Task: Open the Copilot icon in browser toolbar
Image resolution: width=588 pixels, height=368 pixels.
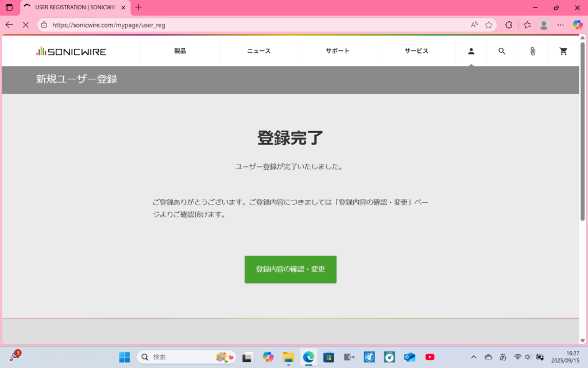Action: [x=578, y=25]
